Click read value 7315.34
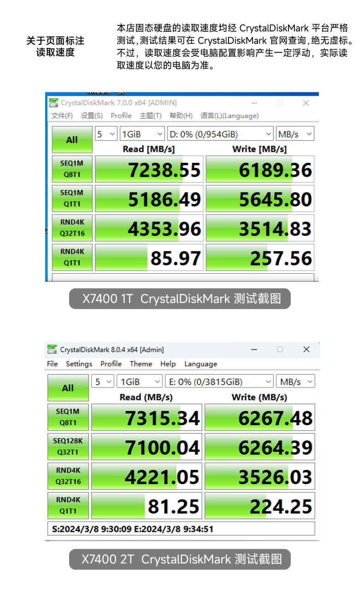 147,418
